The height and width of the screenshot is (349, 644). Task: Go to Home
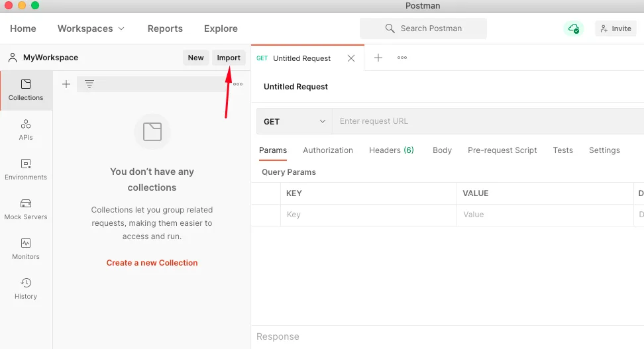(x=23, y=28)
